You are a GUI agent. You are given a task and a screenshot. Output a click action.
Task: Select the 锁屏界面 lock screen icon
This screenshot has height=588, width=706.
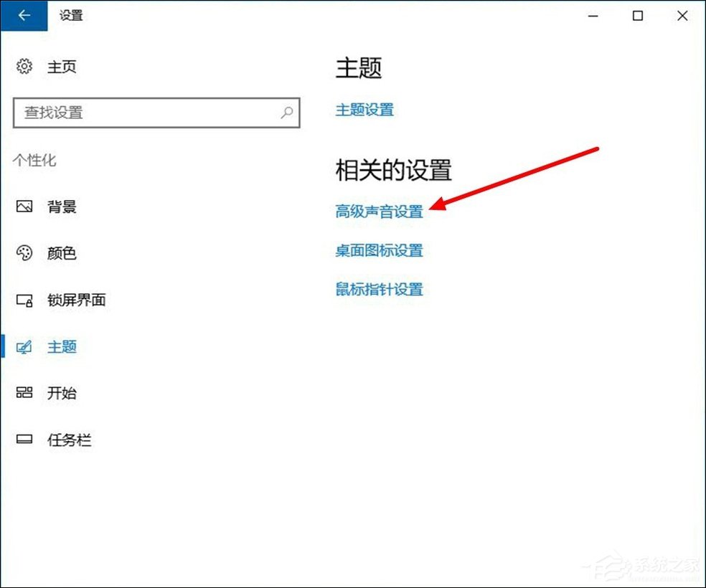[23, 300]
